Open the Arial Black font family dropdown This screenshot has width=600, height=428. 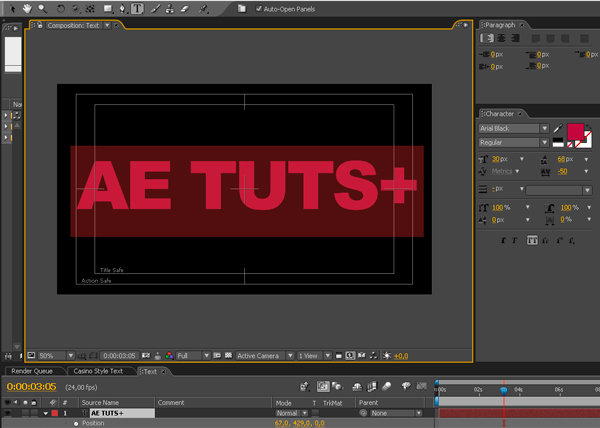[x=544, y=129]
